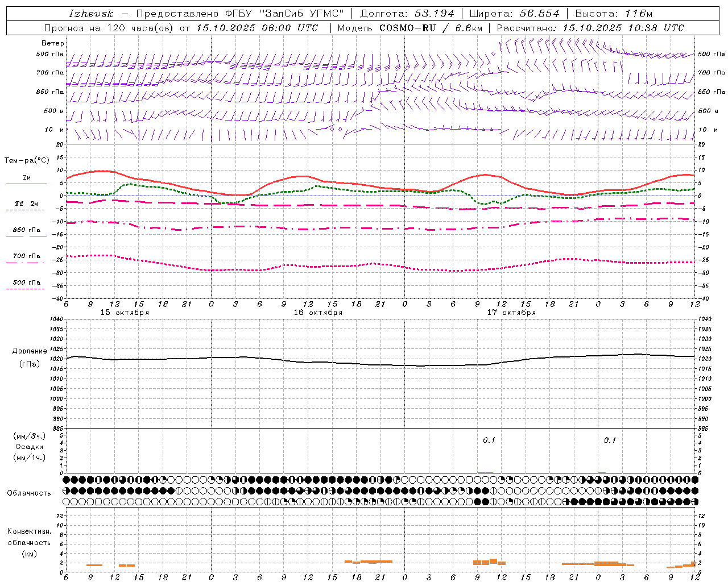Click the "Модель COSMO-RU / 6.6км" model text

click(x=410, y=28)
